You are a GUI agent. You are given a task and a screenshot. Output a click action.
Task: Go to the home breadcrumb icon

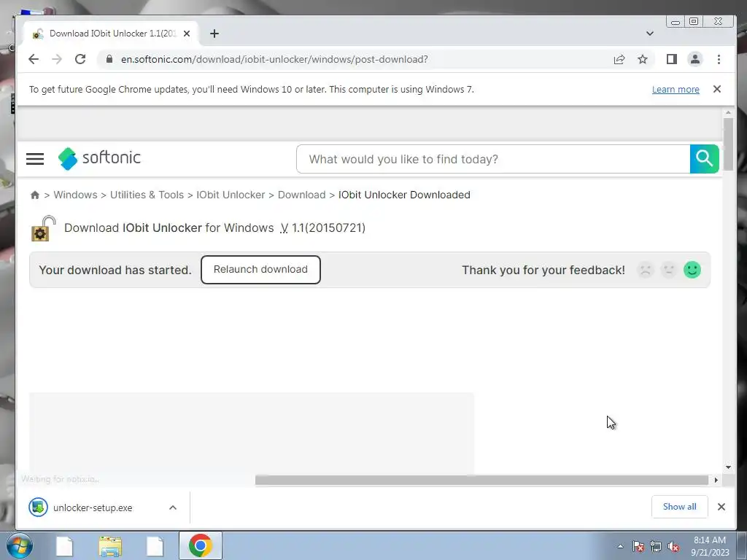click(x=35, y=195)
